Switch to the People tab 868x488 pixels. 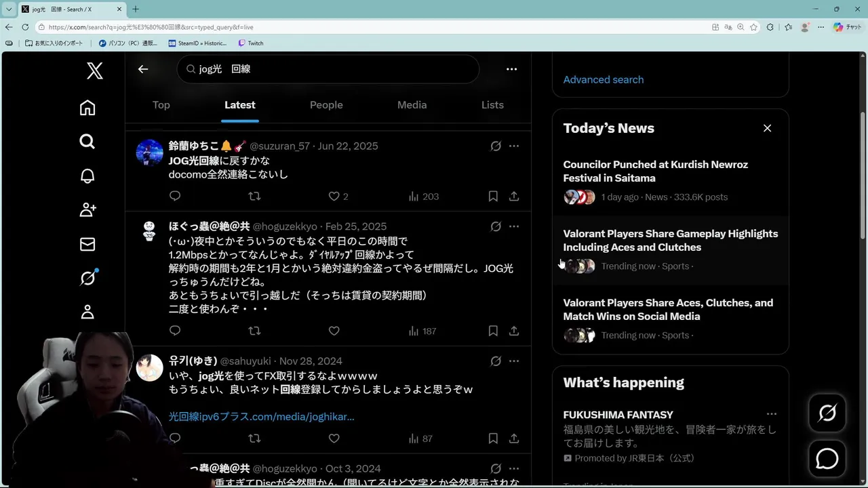(x=326, y=105)
